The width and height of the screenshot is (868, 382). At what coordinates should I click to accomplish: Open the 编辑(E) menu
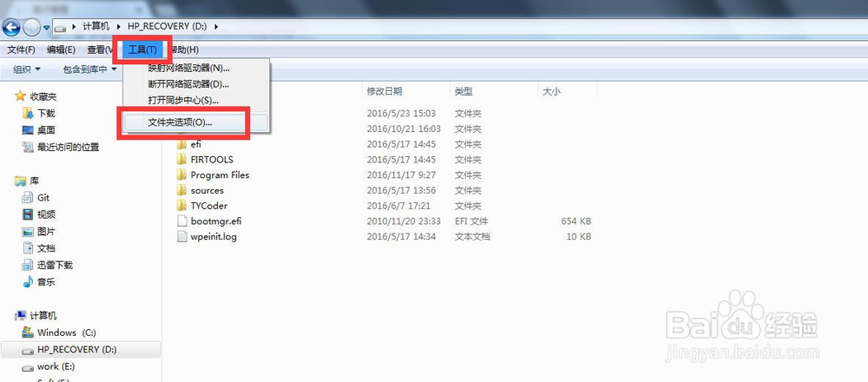coord(61,49)
